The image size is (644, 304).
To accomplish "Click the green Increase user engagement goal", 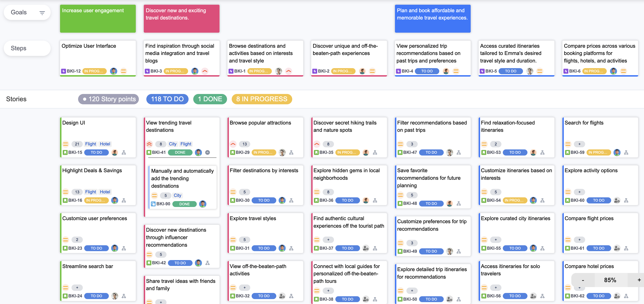I will 98,19.
